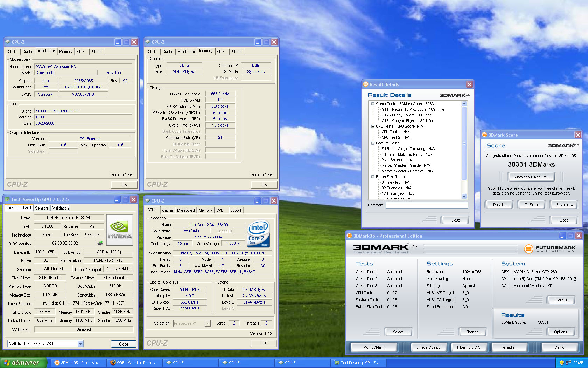Click the volume tray icon
The width and height of the screenshot is (588, 368).
pyautogui.click(x=568, y=363)
